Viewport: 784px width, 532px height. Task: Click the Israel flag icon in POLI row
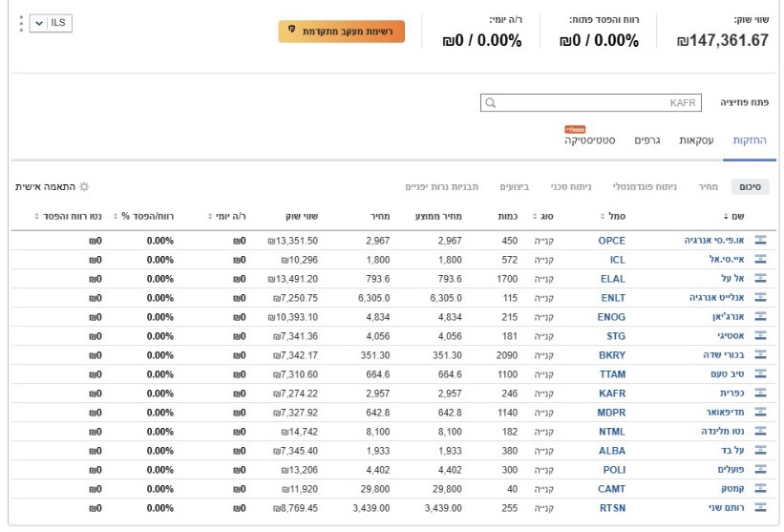point(760,470)
